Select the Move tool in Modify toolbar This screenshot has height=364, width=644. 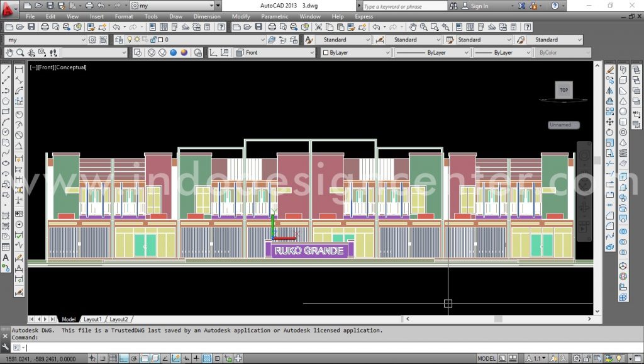(x=610, y=122)
